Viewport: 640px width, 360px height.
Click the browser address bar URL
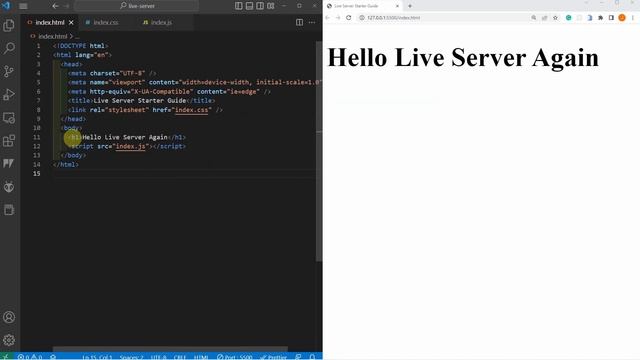(x=393, y=18)
